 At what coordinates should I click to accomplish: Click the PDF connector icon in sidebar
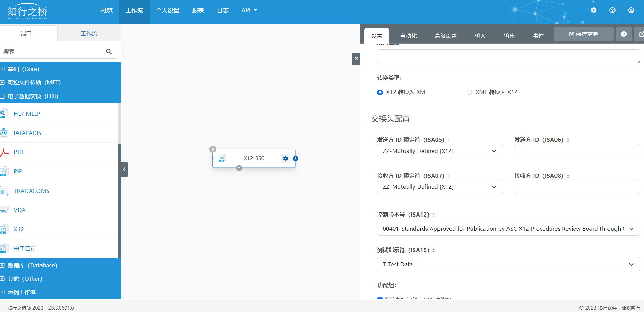click(4, 152)
